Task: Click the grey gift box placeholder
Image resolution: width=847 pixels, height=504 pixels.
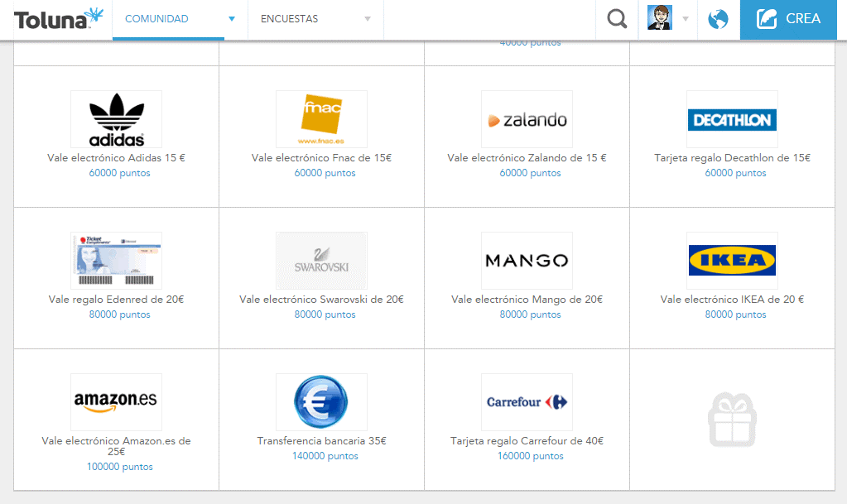Action: pos(732,420)
